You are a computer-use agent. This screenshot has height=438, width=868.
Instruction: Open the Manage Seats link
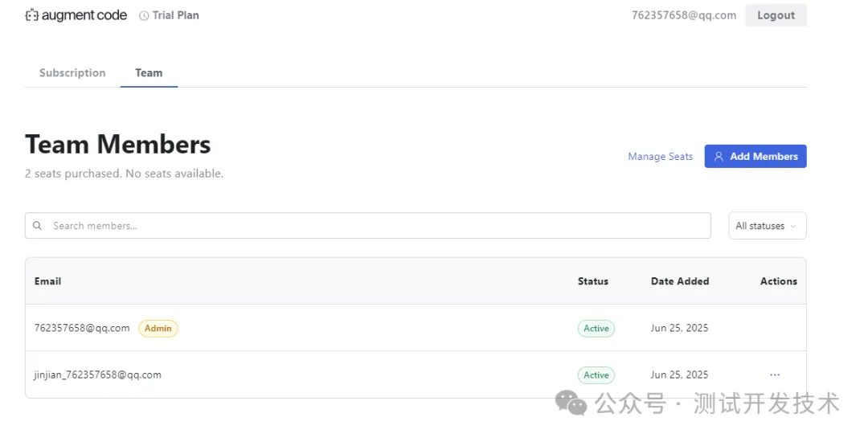(x=660, y=157)
